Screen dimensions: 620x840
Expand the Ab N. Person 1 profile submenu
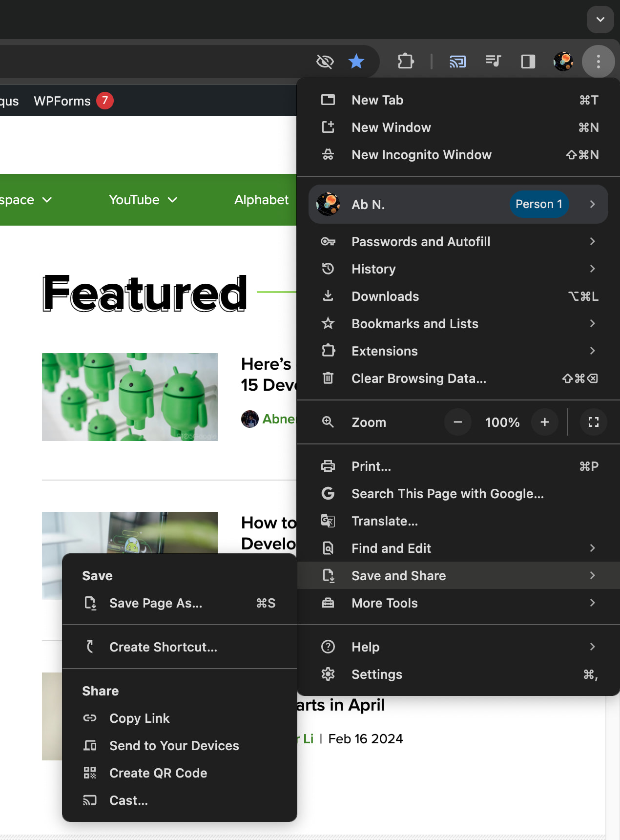[458, 204]
